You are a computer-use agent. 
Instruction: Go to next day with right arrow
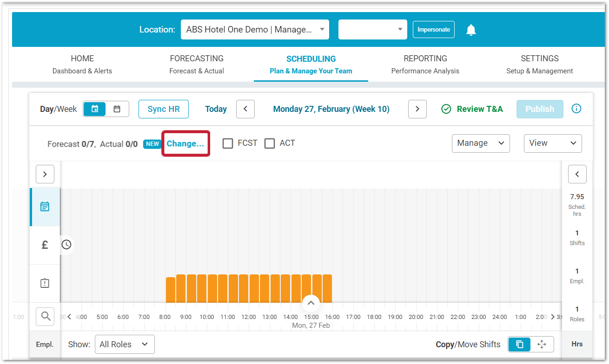(x=417, y=109)
